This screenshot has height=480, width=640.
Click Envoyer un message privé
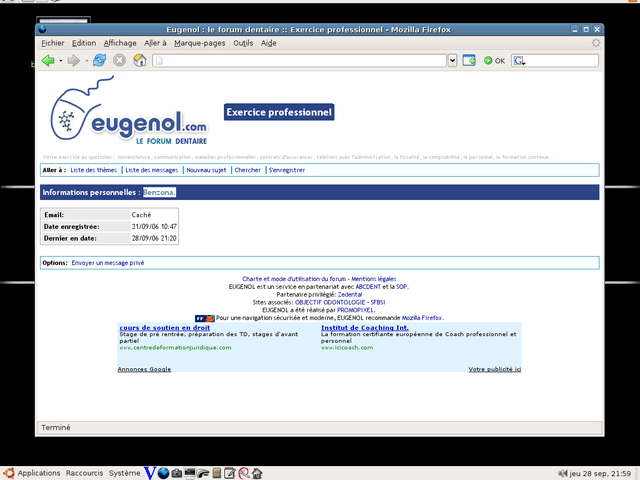[108, 263]
